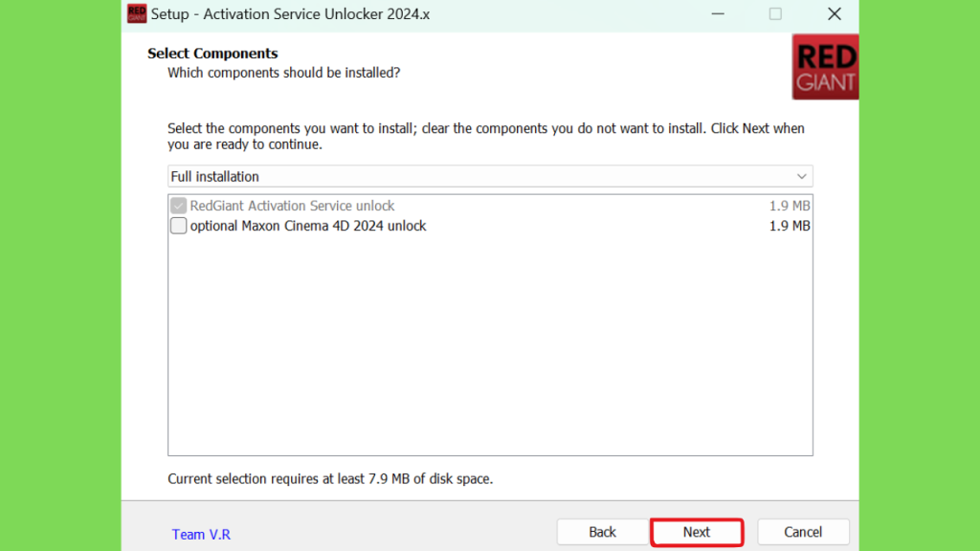Open the Full installation type combo box
The width and height of the screenshot is (980, 551).
click(x=490, y=177)
